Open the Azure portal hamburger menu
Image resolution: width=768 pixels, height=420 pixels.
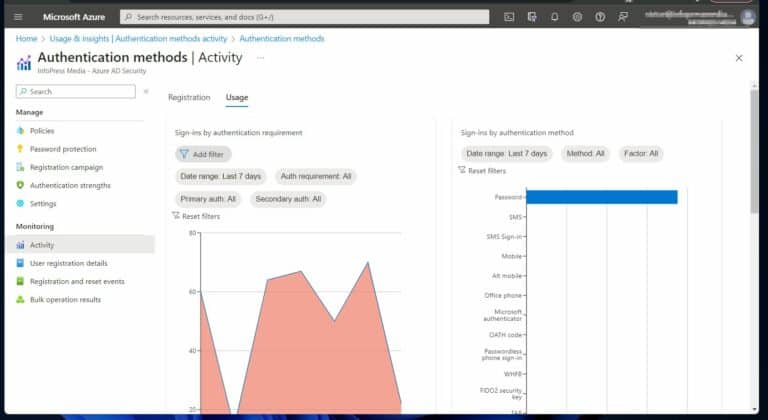(18, 17)
